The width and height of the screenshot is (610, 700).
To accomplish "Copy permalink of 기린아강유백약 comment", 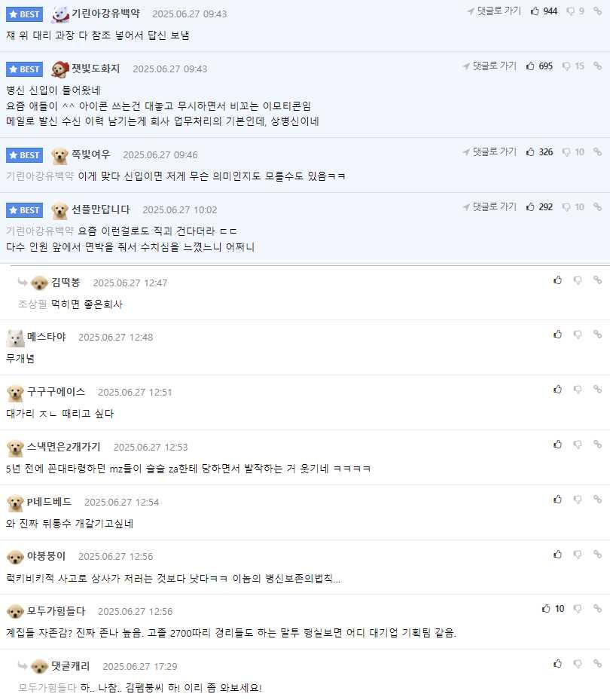I will click(x=597, y=11).
